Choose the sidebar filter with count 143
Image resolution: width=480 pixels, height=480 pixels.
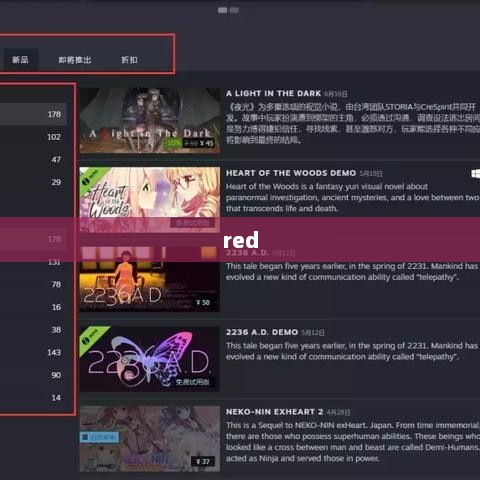tap(33, 352)
